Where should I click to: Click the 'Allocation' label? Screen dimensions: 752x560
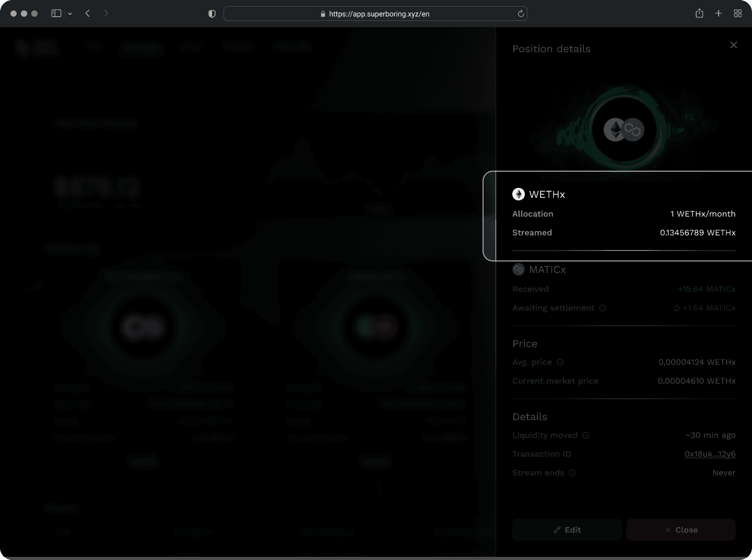coord(533,214)
